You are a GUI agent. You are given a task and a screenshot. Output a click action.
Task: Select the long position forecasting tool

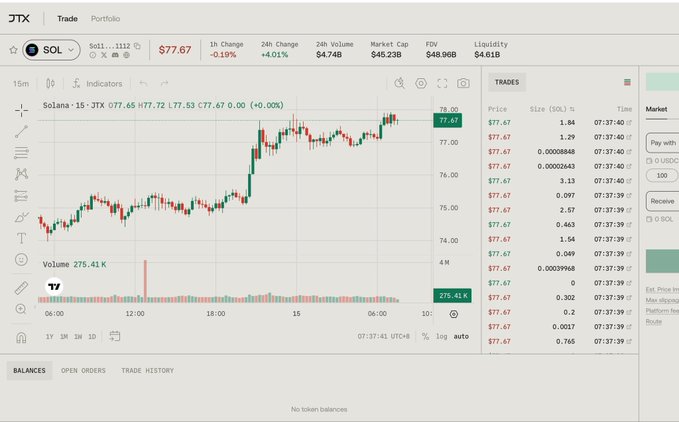[21, 196]
